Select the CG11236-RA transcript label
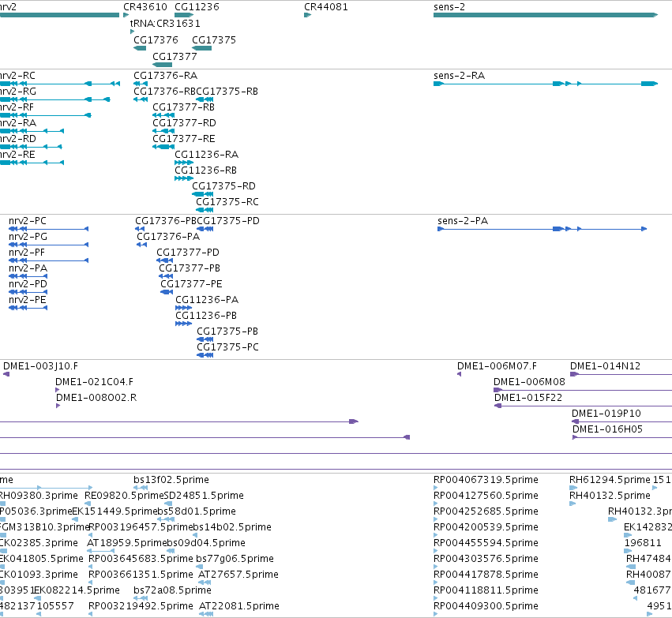 207,155
